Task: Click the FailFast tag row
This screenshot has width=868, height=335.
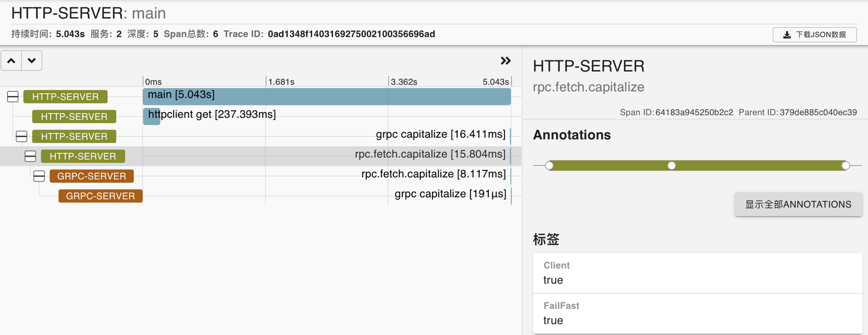Action: pos(697,314)
